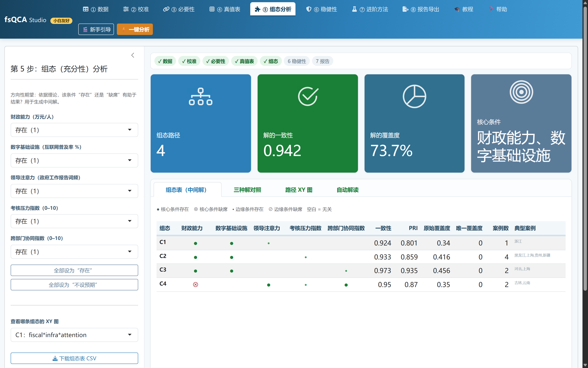Click 全部设为"存在" button

(x=74, y=270)
